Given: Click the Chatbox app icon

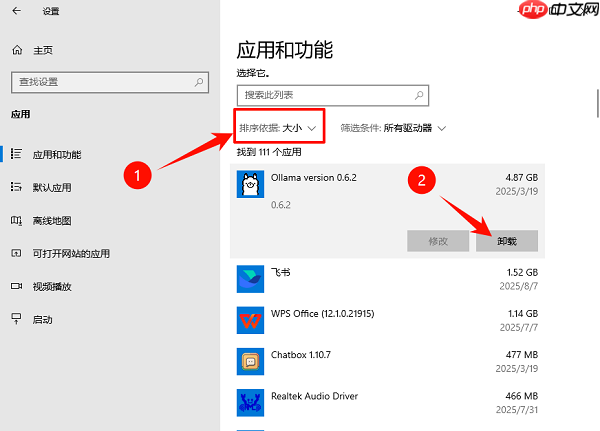Looking at the screenshot, I should click(250, 362).
